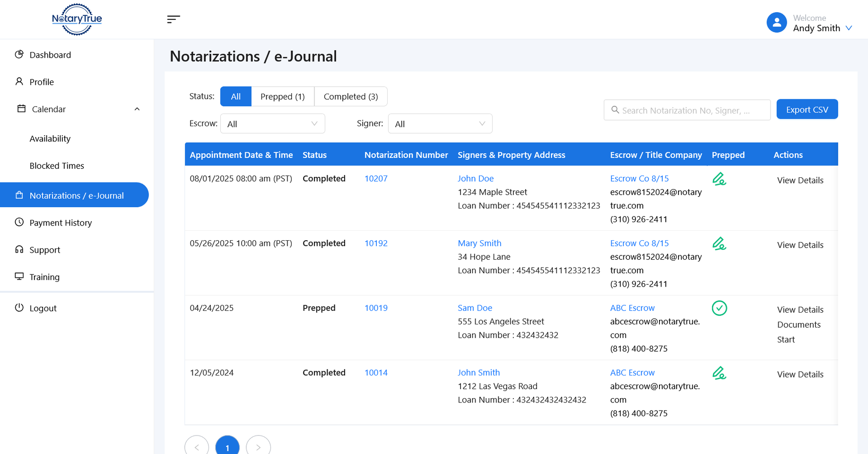Screen dimensions: 868x454
Task: Click the sort/filter icon near the top bar
Action: click(x=173, y=19)
